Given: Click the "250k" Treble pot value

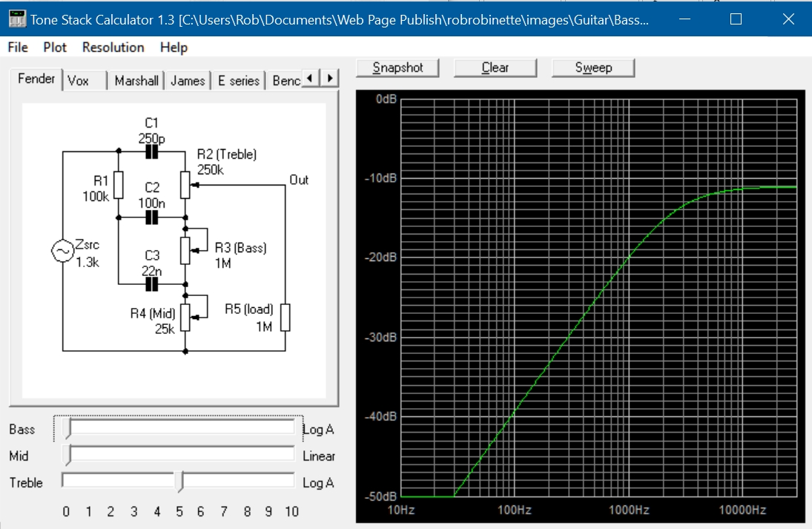Looking at the screenshot, I should pyautogui.click(x=211, y=169).
